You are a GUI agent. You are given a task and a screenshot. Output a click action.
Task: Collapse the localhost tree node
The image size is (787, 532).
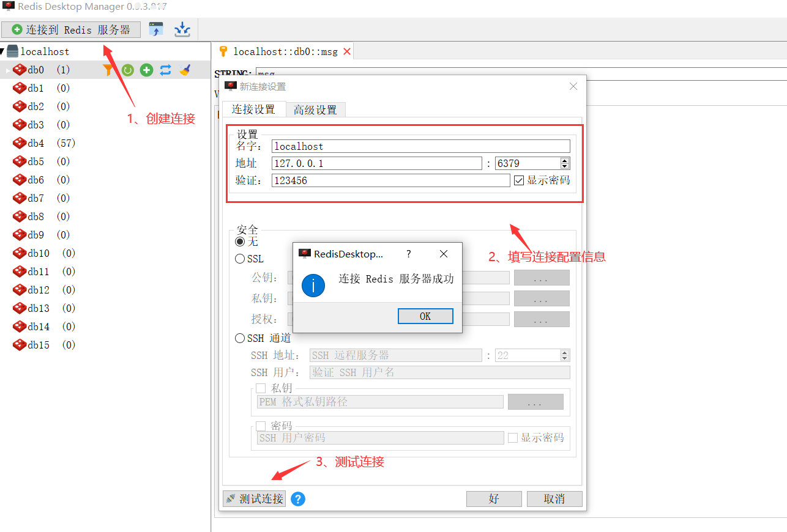click(2, 51)
